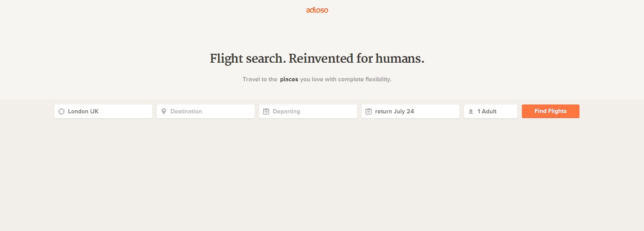This screenshot has height=231, width=644.
Task: Click the calendar icon beside return July 24
Action: click(x=369, y=111)
